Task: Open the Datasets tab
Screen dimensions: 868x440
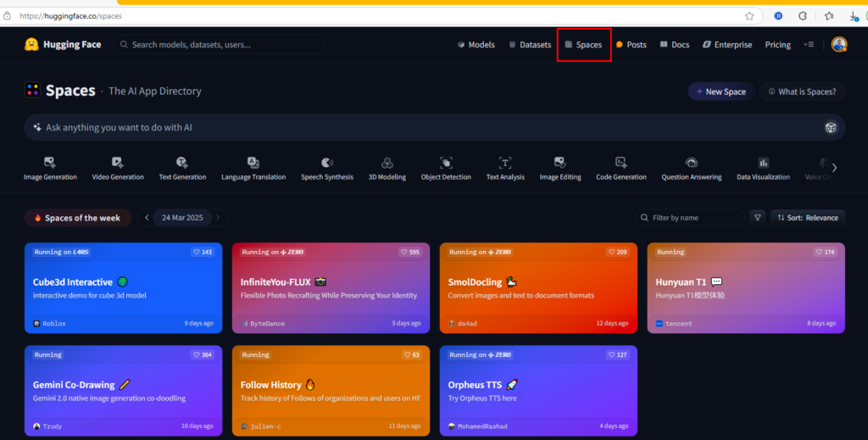Action: (530, 44)
